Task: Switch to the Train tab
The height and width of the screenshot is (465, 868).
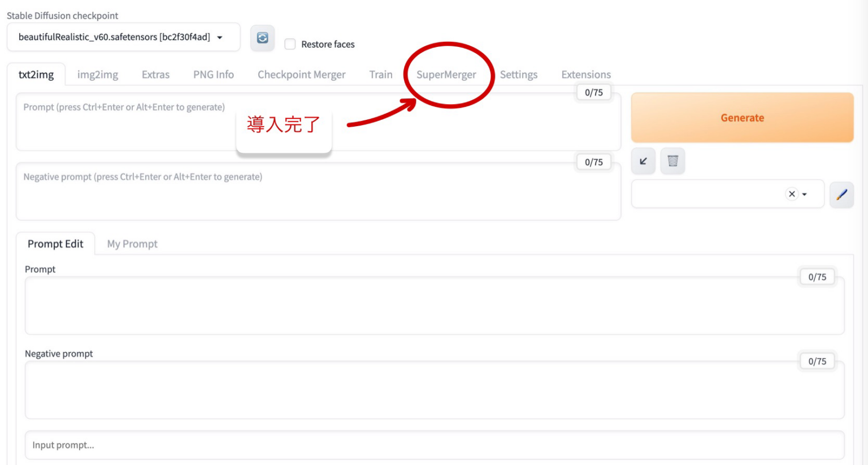Action: (x=380, y=75)
